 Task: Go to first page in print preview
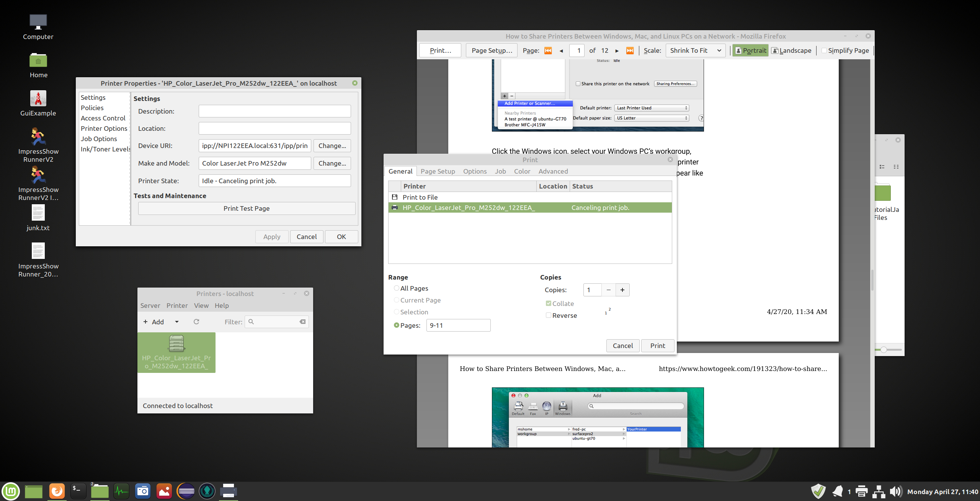(548, 50)
